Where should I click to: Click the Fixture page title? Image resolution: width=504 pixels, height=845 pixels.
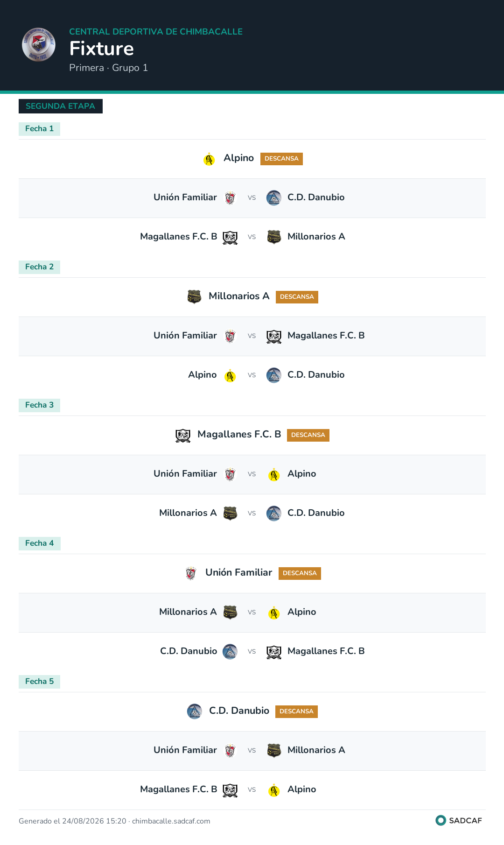point(102,49)
